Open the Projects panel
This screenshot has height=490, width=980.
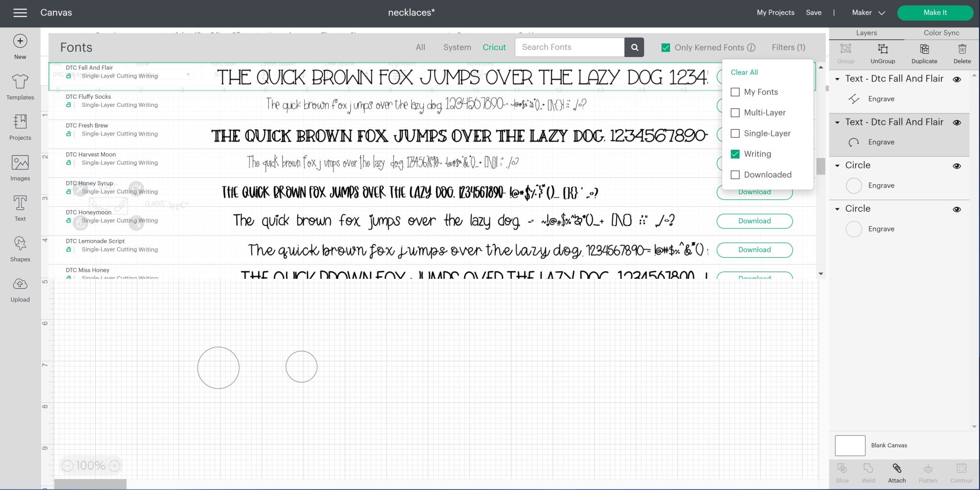pos(20,127)
